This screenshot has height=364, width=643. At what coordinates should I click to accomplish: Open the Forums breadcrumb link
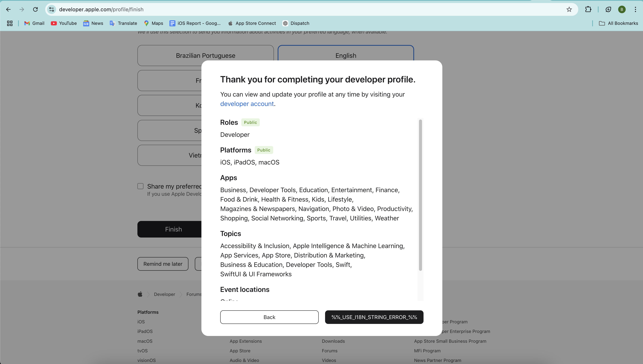tap(194, 294)
